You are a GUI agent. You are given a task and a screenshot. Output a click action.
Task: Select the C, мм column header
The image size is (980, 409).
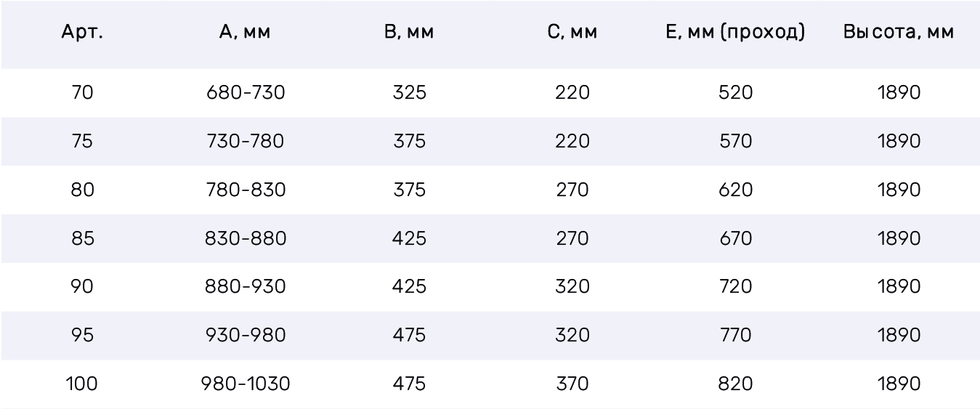click(572, 33)
